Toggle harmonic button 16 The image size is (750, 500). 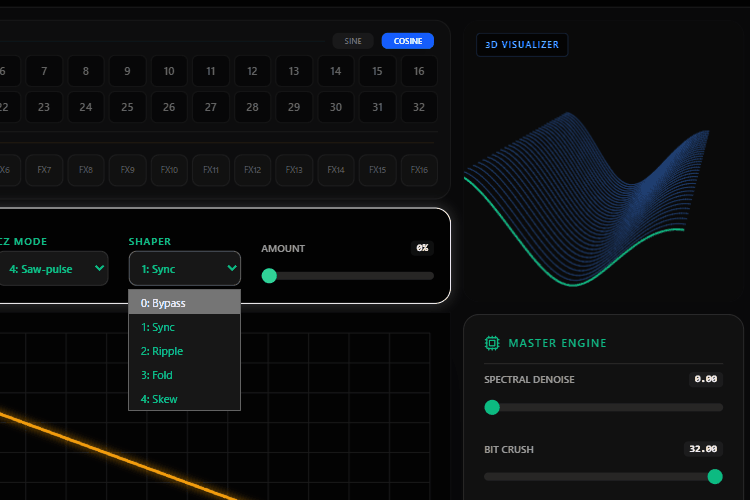pos(419,71)
